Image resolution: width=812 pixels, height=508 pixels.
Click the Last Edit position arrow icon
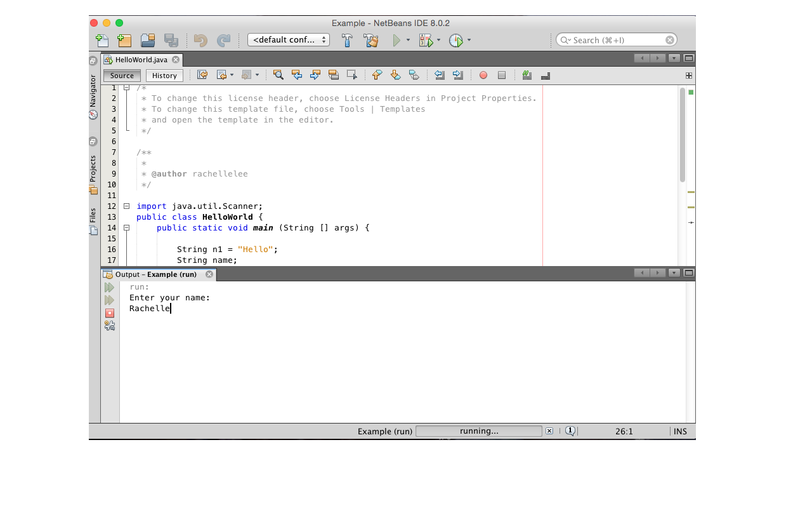(x=202, y=75)
